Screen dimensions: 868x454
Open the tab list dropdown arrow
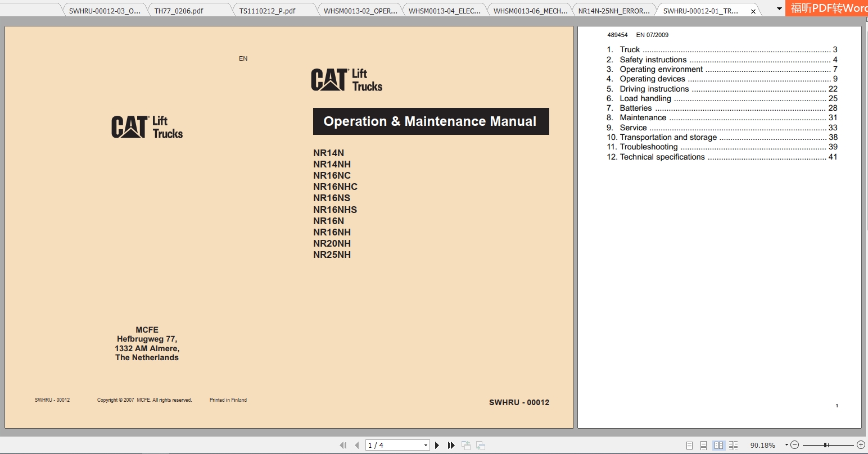tap(779, 9)
